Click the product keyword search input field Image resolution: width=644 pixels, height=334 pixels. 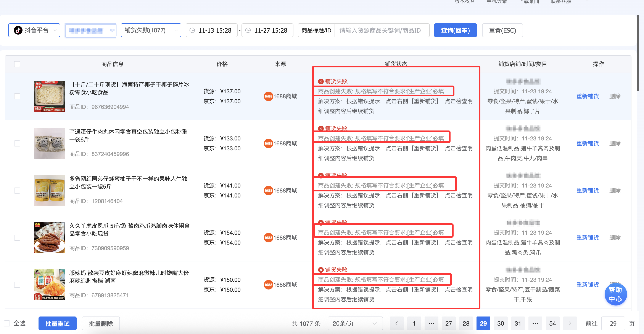pyautogui.click(x=382, y=30)
